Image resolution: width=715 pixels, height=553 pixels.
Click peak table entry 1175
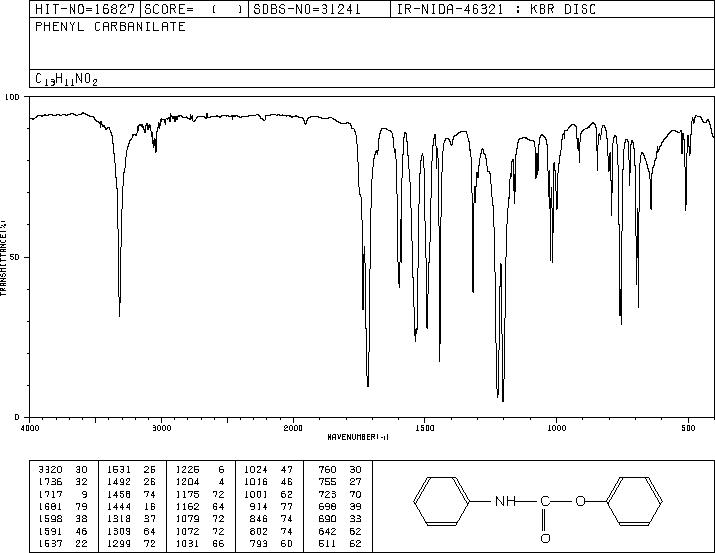(188, 494)
